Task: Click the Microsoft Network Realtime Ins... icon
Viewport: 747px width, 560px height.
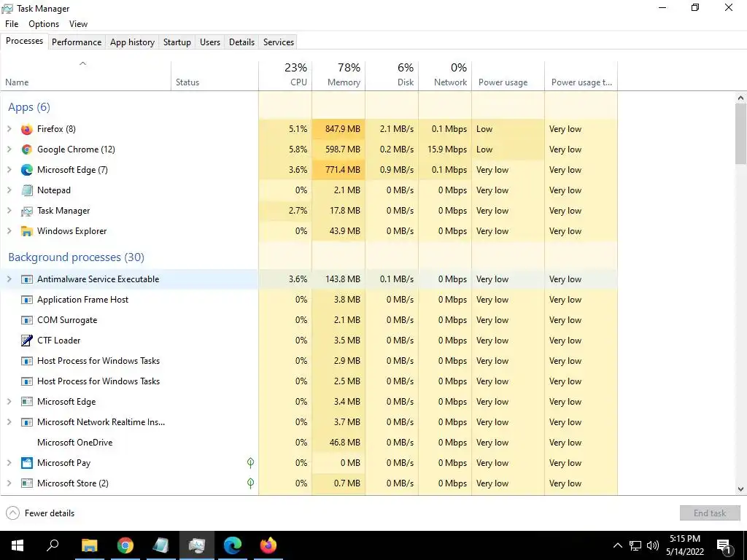Action: click(x=27, y=422)
